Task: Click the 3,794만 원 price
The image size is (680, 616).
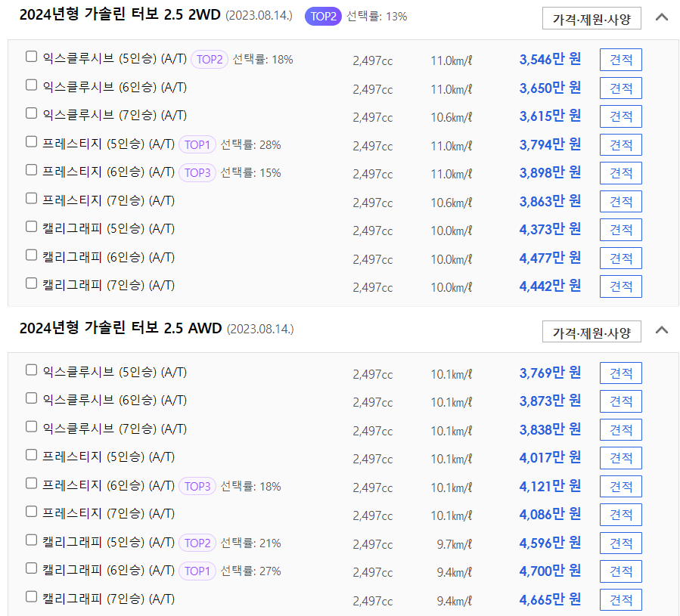Action: [x=550, y=144]
